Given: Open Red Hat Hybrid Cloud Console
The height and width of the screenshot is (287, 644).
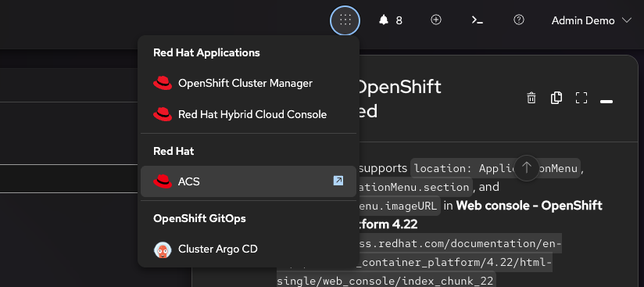Looking at the screenshot, I should click(249, 114).
